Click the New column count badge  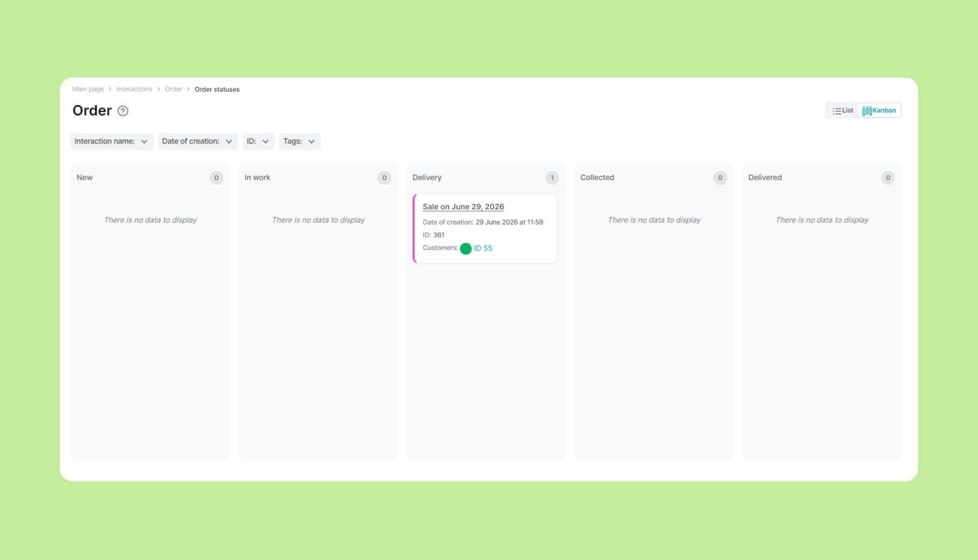tap(216, 178)
